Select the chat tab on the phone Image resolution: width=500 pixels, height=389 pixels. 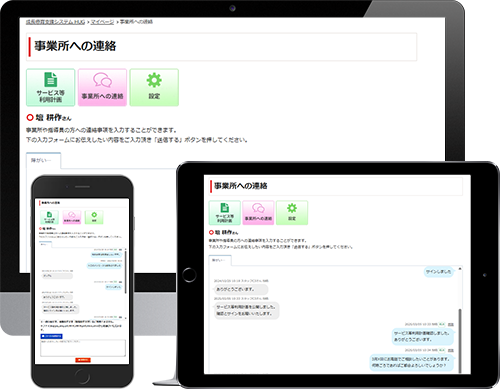[x=45, y=244]
